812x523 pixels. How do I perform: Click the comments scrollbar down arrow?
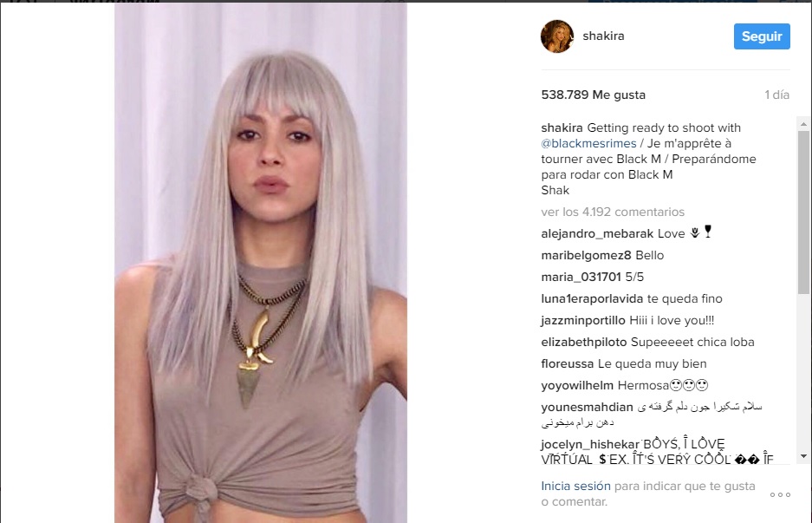(803, 456)
